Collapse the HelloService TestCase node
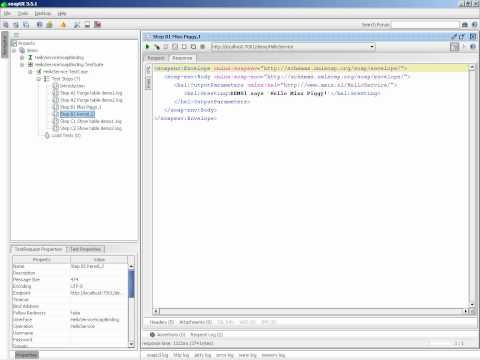Image resolution: width=480 pixels, height=360 pixels. 30,71
